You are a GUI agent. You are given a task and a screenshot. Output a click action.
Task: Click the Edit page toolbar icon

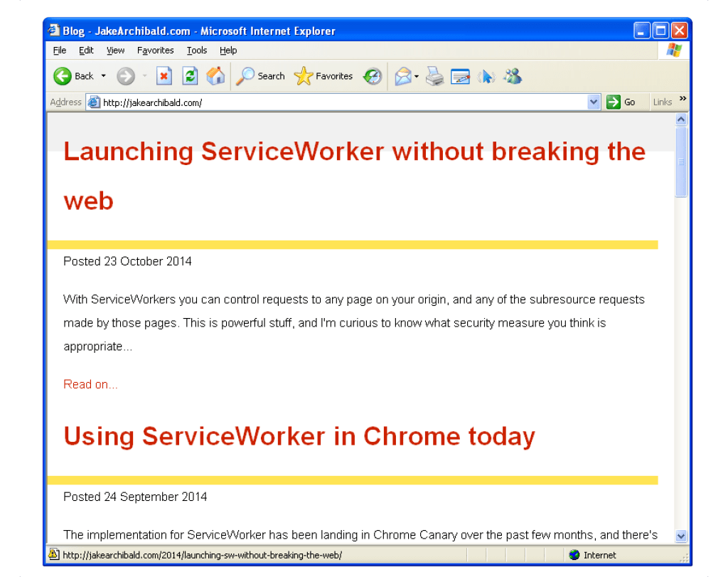[x=461, y=76]
